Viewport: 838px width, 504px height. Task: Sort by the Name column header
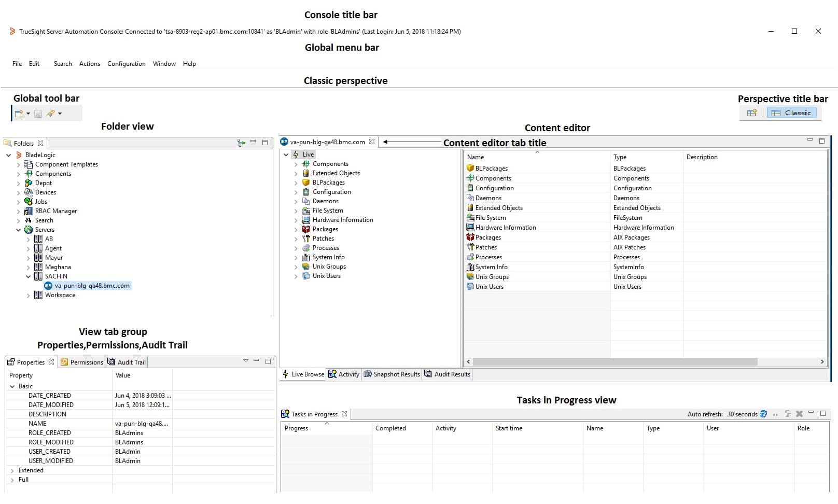[537, 157]
